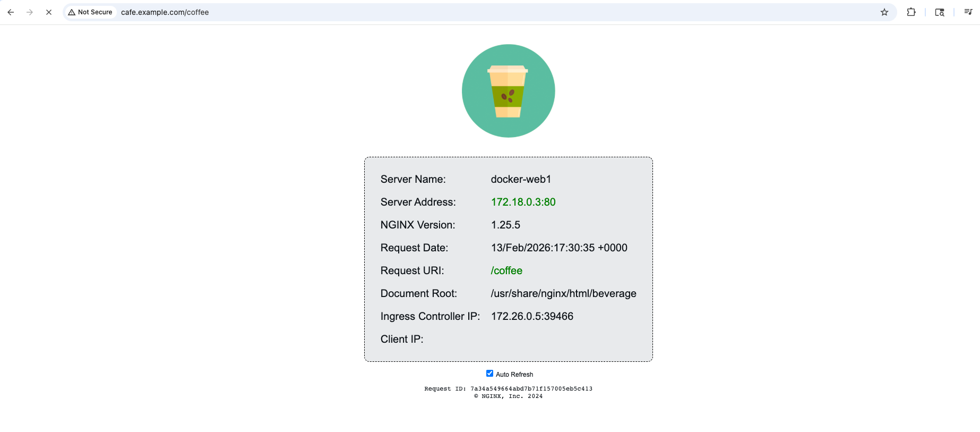980x432 pixels.
Task: Select the server address 172.18.0.3:80
Action: click(x=523, y=202)
